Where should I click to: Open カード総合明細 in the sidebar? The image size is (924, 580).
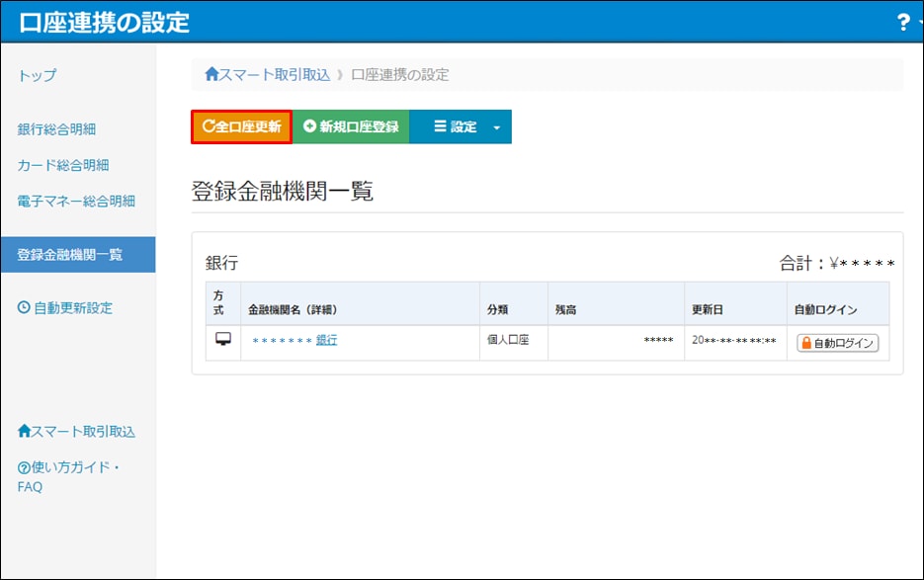click(63, 165)
